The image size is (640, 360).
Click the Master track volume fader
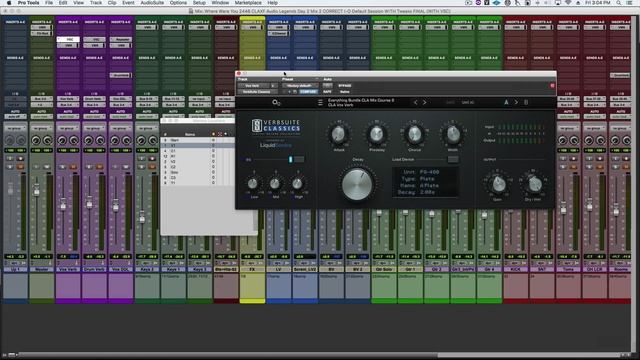coord(37,190)
